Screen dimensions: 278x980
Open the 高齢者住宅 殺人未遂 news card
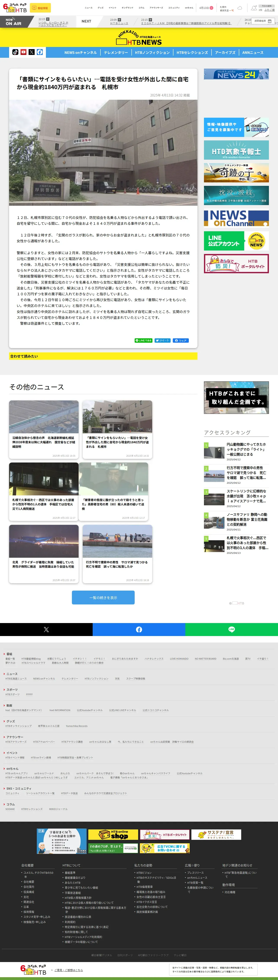[x=113, y=492]
